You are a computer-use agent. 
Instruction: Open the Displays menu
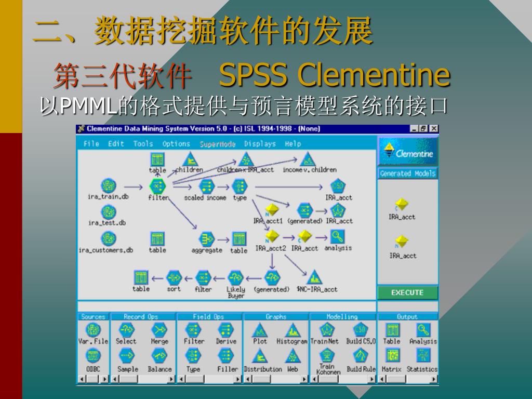coord(260,143)
